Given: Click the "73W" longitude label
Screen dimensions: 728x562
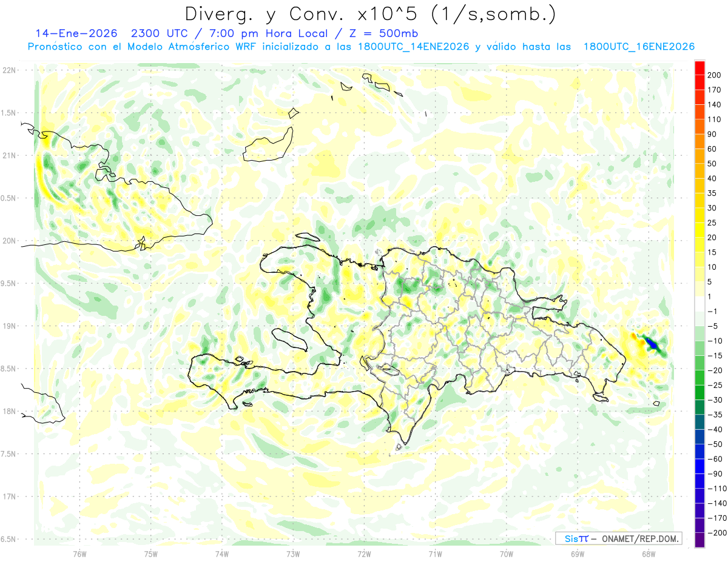Looking at the screenshot, I should 293,554.
